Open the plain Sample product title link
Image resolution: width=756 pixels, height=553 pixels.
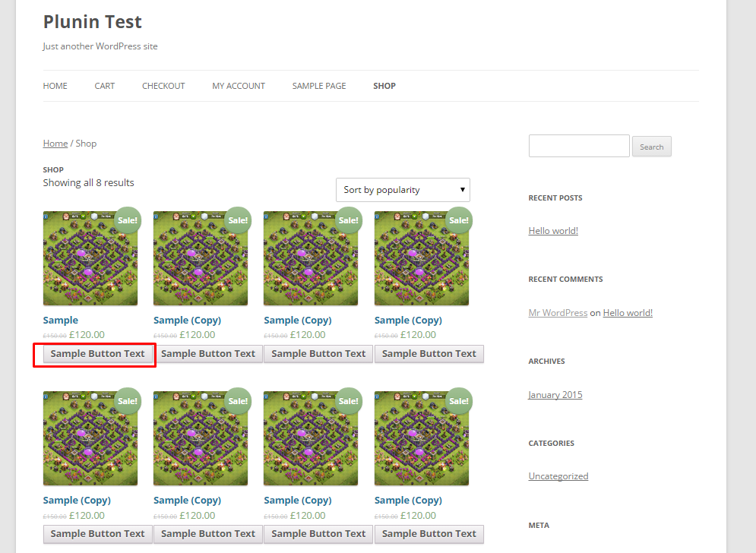pyautogui.click(x=60, y=320)
